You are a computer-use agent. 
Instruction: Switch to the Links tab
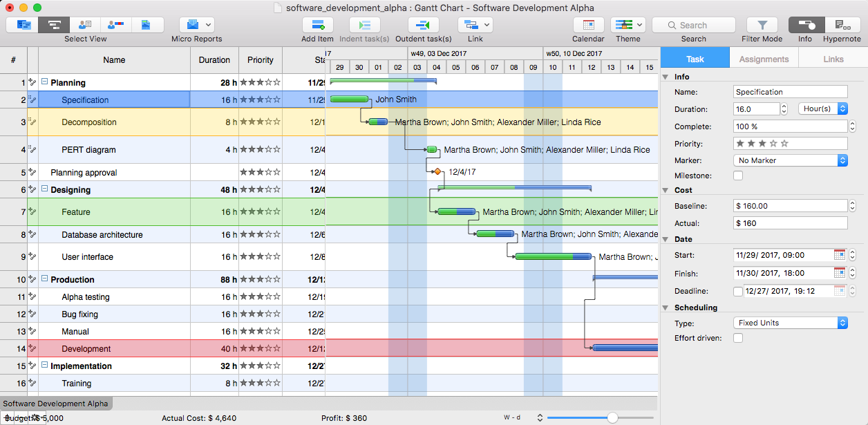(x=833, y=59)
